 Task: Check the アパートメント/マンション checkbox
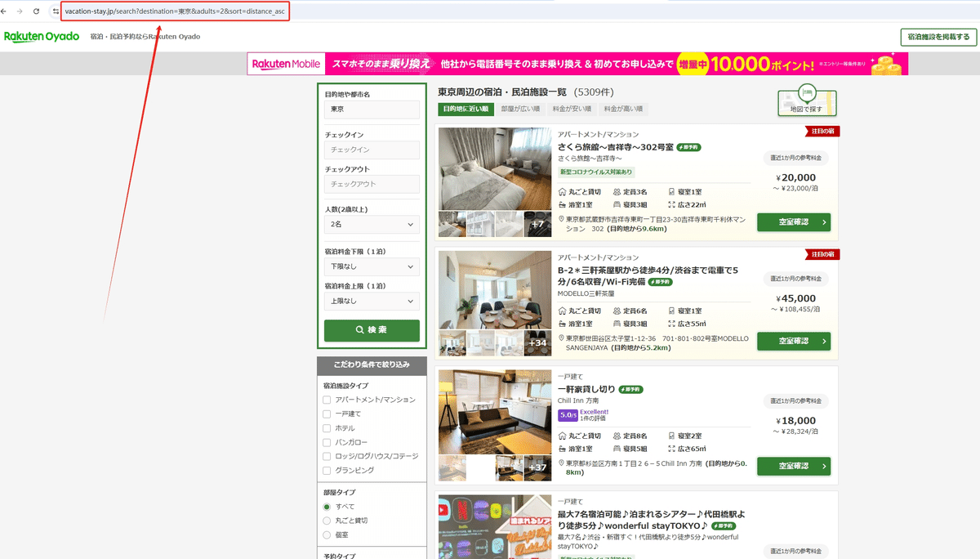327,400
